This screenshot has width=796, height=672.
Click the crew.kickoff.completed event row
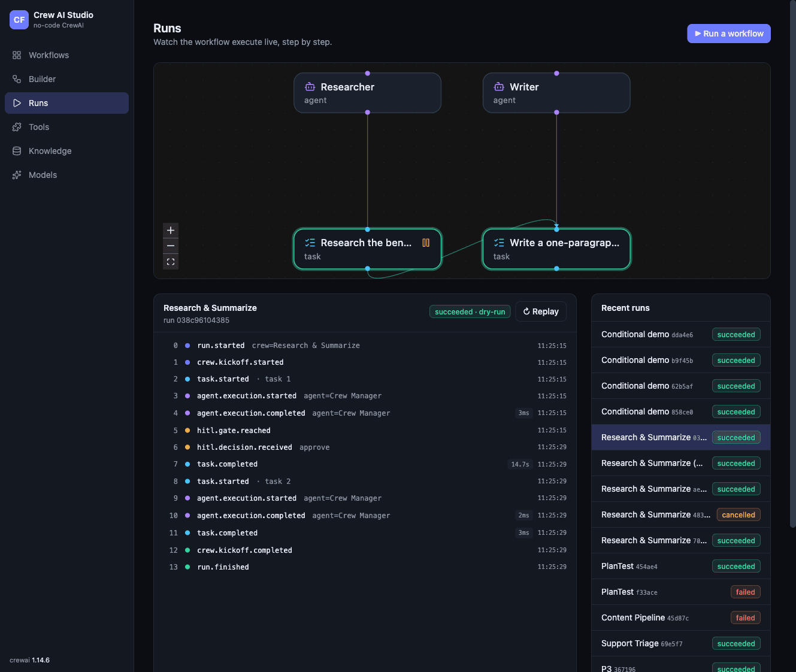[x=365, y=550]
